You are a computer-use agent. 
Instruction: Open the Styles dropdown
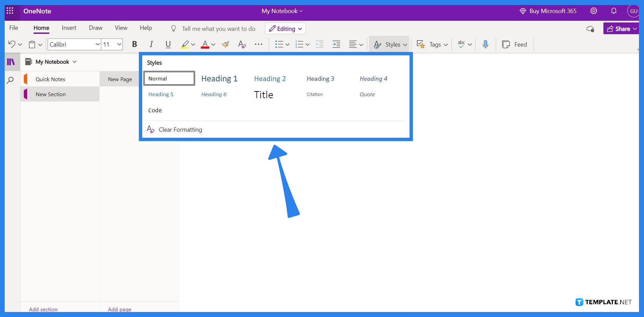tap(389, 44)
